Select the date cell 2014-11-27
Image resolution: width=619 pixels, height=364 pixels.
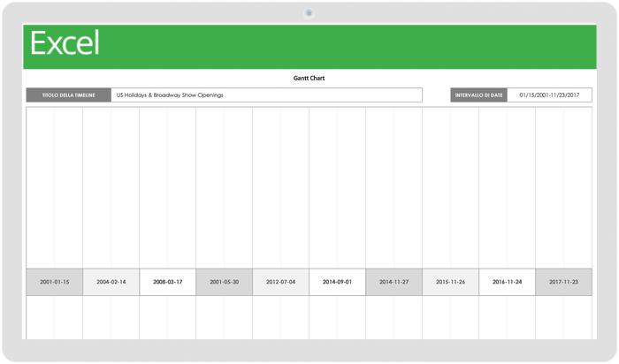394,282
